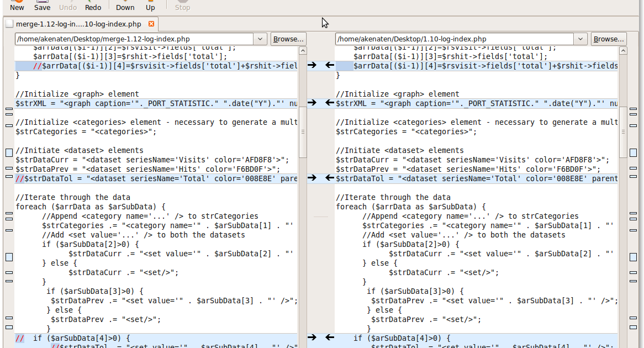Image resolution: width=644 pixels, height=348 pixels.
Task: Push left //$strDataTol change to the right
Action: 312,177
